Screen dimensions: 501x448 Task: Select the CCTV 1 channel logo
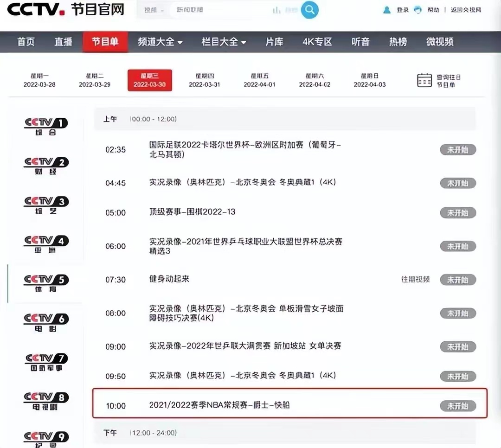point(45,127)
